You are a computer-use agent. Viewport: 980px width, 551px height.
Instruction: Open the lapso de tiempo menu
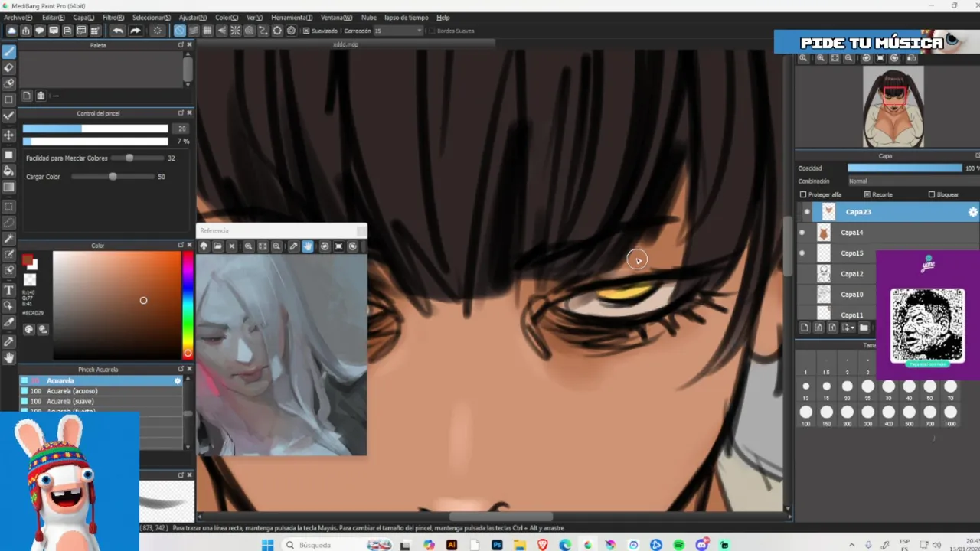[406, 17]
